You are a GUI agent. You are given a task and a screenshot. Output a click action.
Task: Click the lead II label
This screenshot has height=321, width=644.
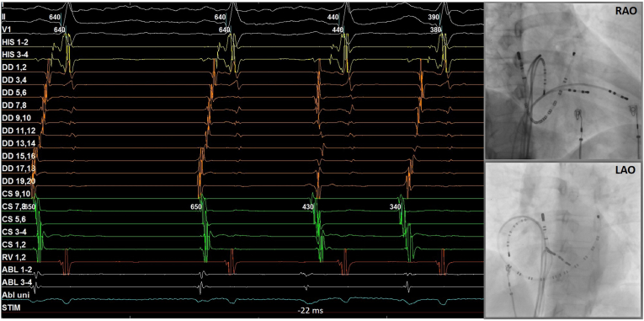click(3, 17)
